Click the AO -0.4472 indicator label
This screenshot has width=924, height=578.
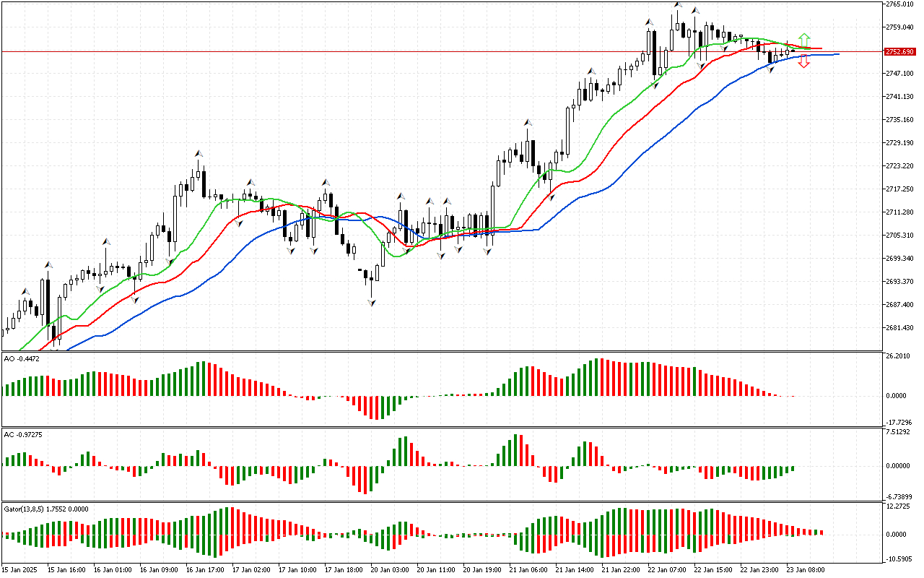(x=22, y=358)
